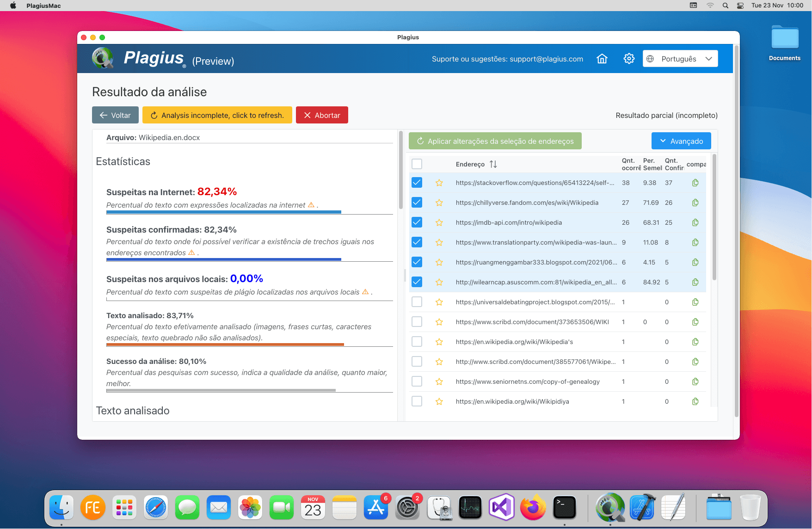
Task: Launch Firefox from the Dock
Action: [x=534, y=507]
